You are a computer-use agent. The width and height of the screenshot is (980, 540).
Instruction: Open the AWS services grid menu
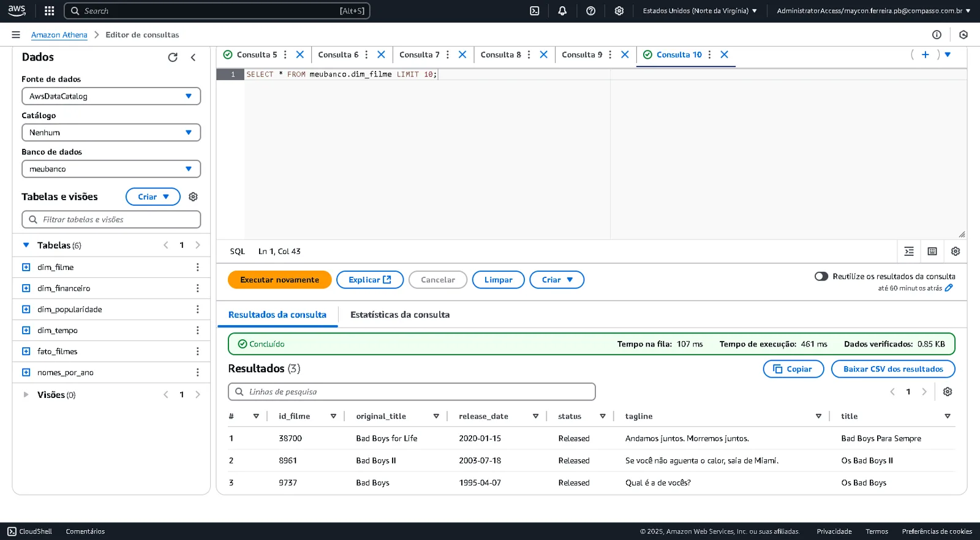click(x=50, y=11)
